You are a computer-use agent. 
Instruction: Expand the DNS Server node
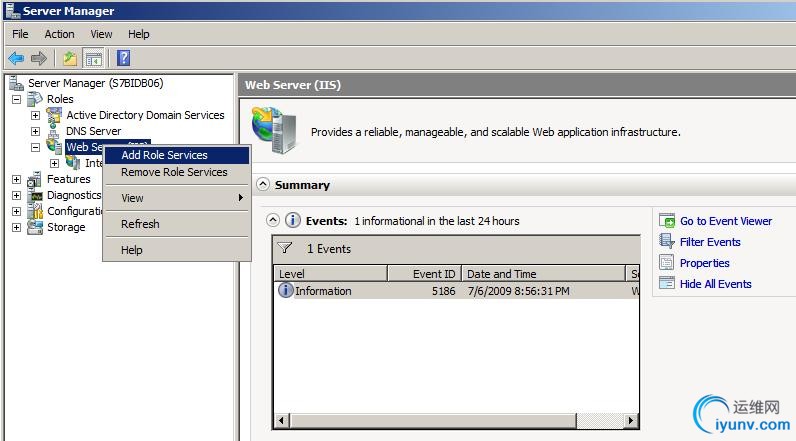point(35,131)
